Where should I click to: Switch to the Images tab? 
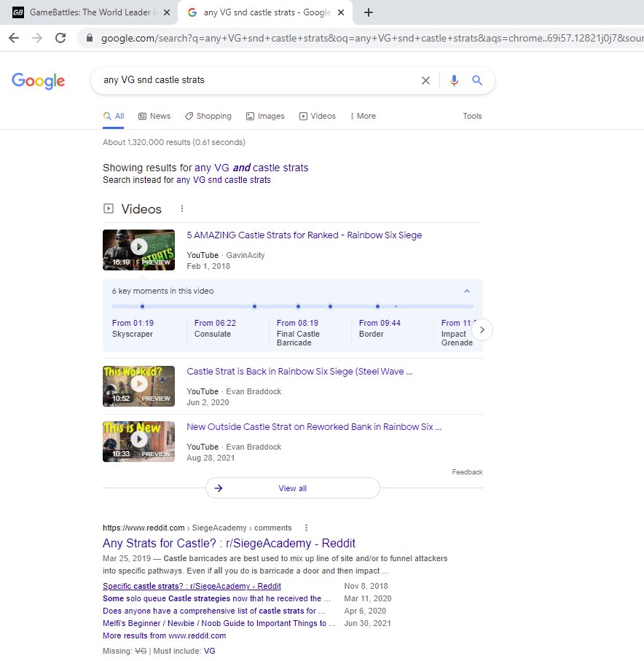click(x=265, y=117)
